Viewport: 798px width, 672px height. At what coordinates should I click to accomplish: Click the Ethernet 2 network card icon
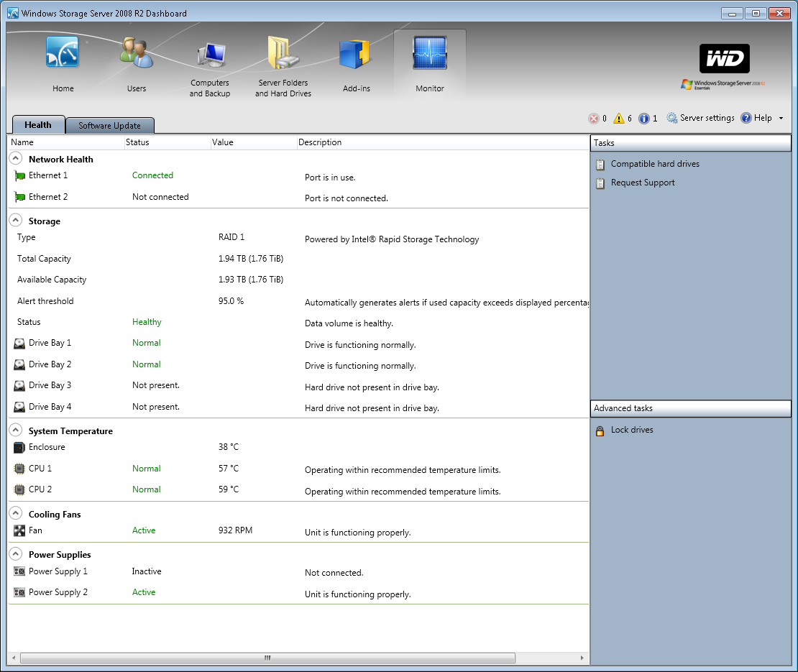pos(20,198)
